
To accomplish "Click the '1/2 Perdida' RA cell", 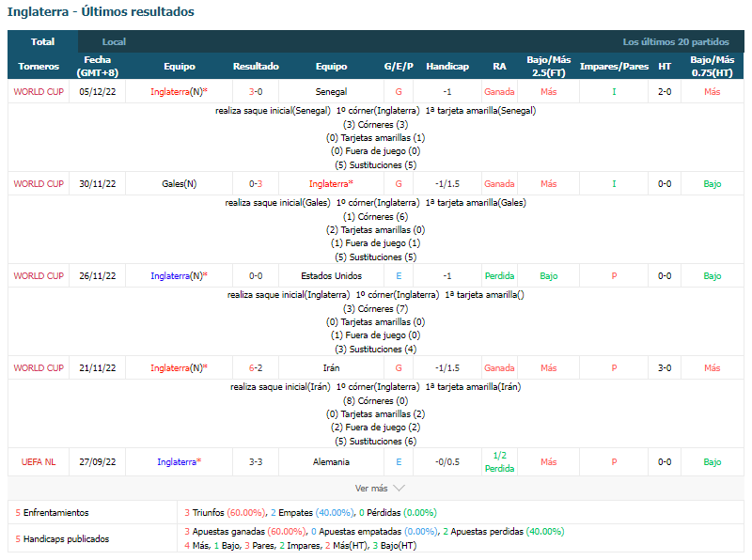I will pyautogui.click(x=499, y=461).
